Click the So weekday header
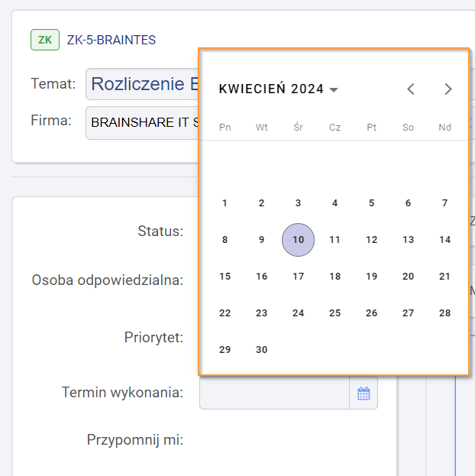Viewport: 475px width, 476px height. pyautogui.click(x=409, y=127)
